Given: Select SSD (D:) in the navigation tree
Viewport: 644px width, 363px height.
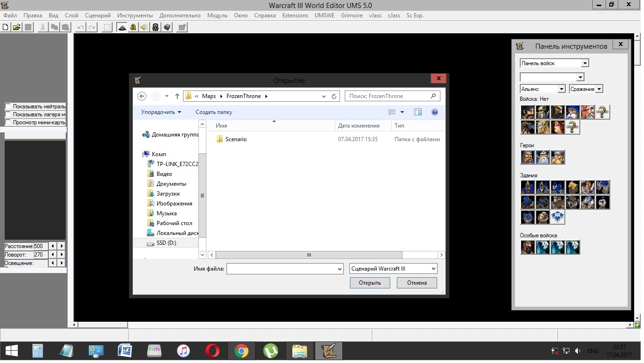Looking at the screenshot, I should click(167, 243).
